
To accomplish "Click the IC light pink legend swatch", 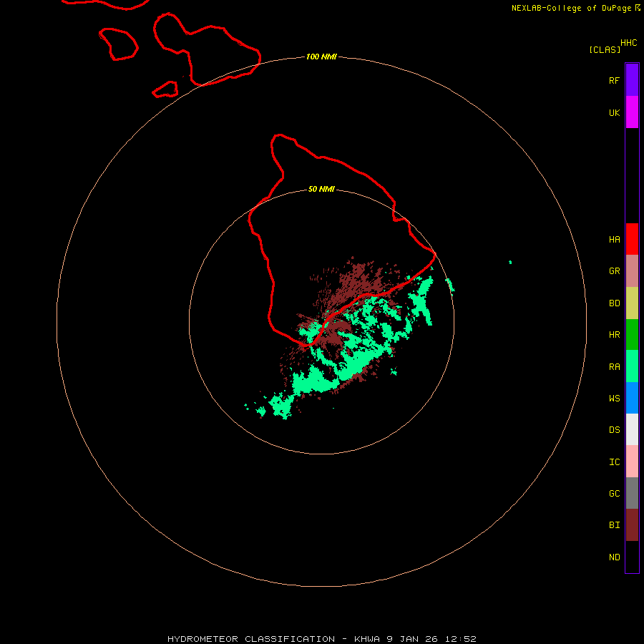I will pyautogui.click(x=632, y=462).
